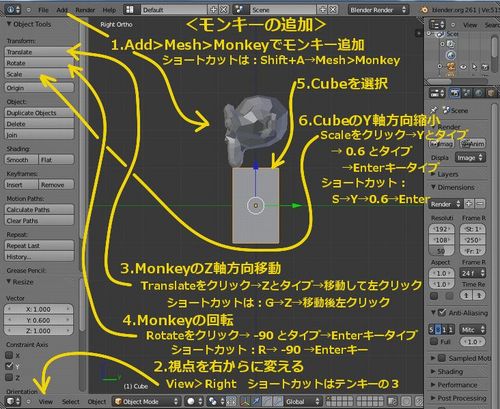Click the Duplicate Objects button
This screenshot has width=500, height=409.
click(x=39, y=113)
